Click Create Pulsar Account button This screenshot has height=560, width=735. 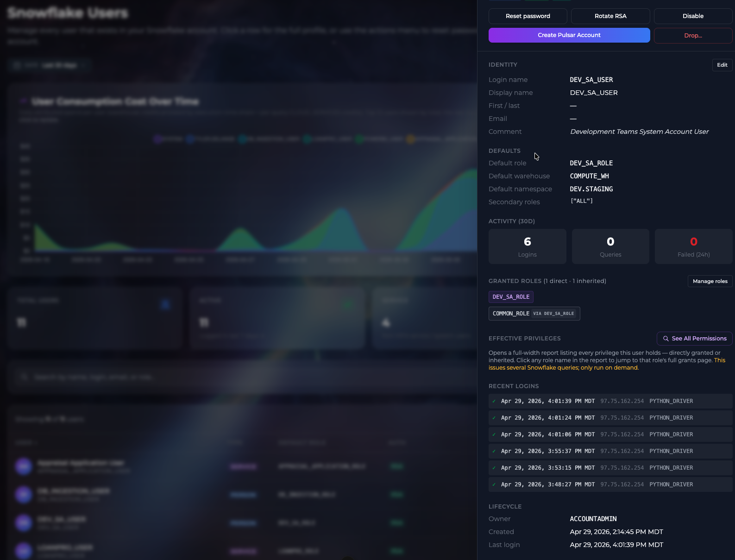point(569,35)
